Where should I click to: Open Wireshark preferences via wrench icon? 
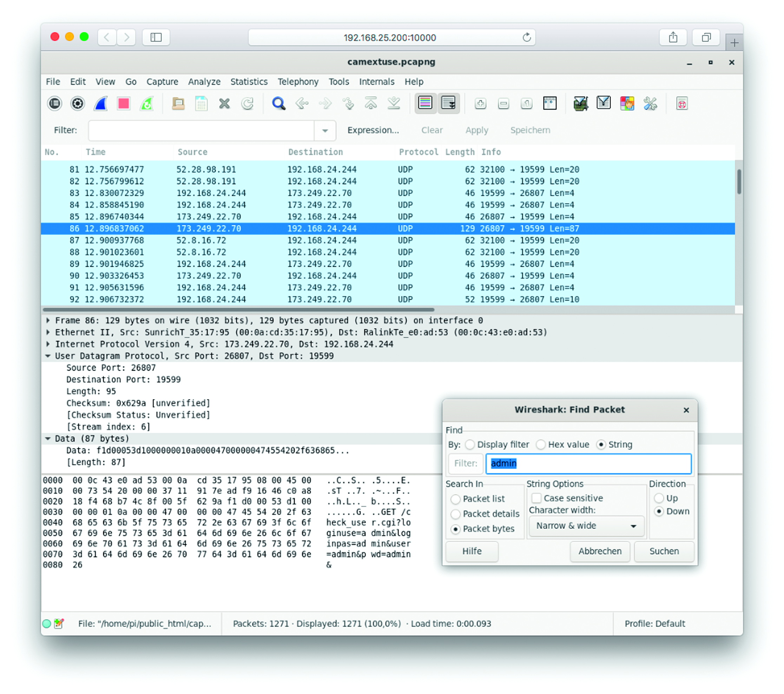(651, 104)
